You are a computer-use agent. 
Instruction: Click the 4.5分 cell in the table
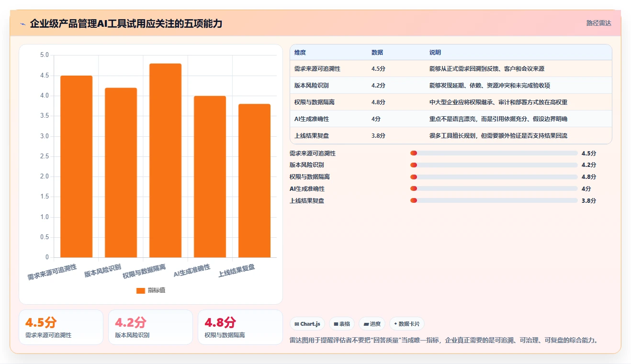(378, 69)
